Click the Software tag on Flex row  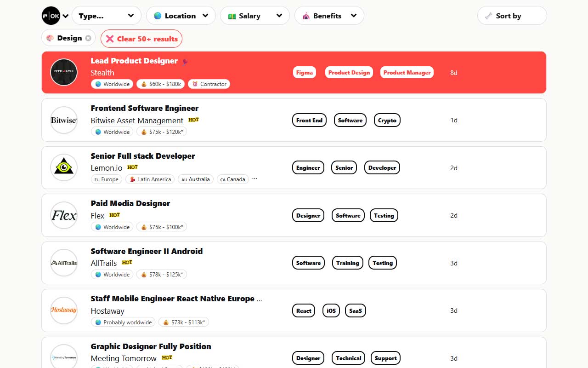[x=348, y=215]
